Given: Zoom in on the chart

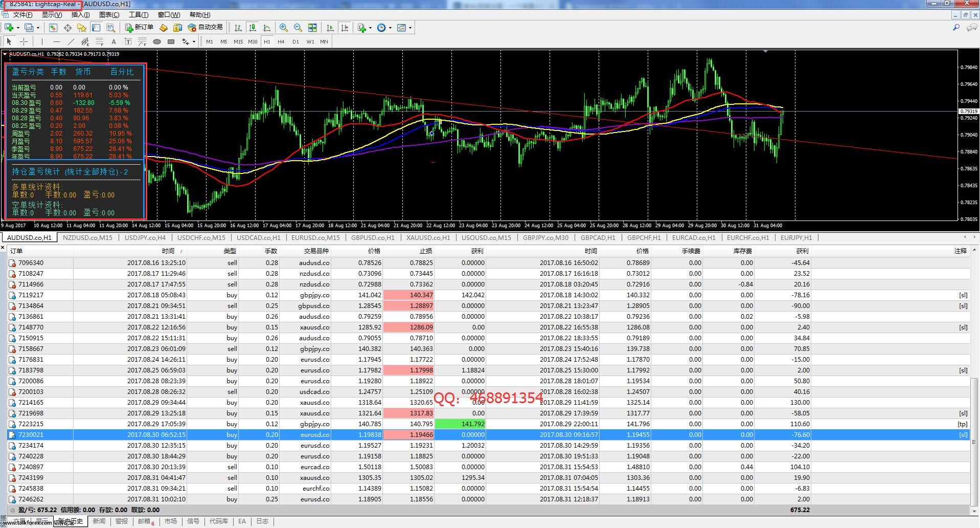Looking at the screenshot, I should pos(284,28).
